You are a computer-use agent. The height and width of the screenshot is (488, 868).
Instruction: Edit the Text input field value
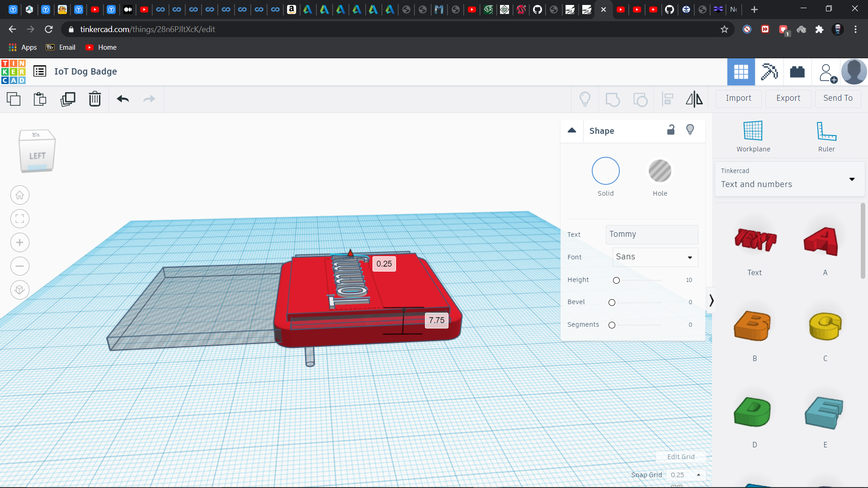coord(651,234)
